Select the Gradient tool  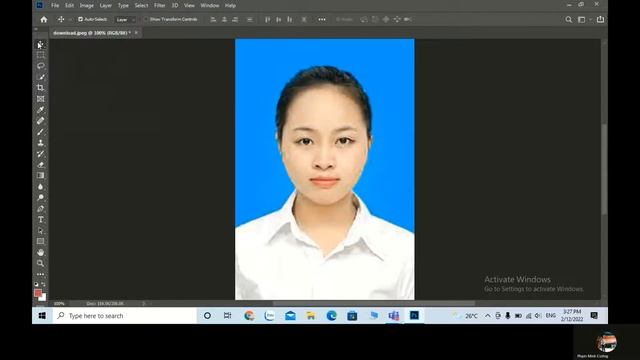point(40,176)
